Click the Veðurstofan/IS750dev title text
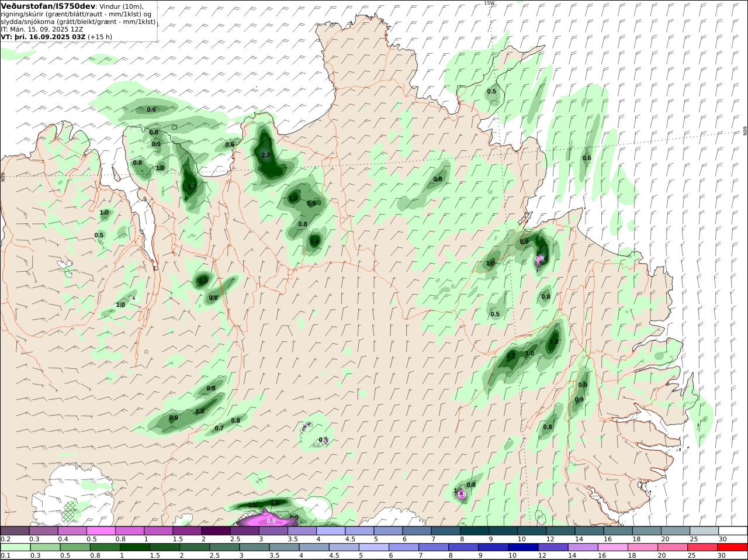Image resolution: width=748 pixels, height=560 pixels. pyautogui.click(x=48, y=6)
